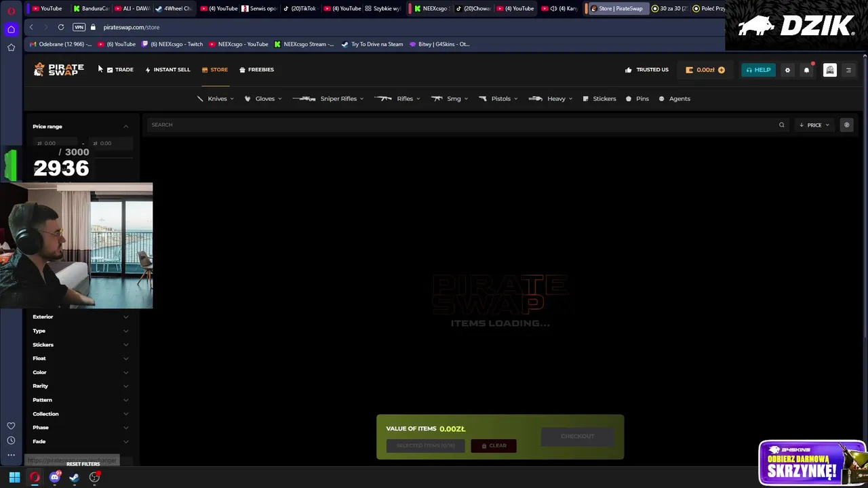Open site settings gear icon

[787, 70]
